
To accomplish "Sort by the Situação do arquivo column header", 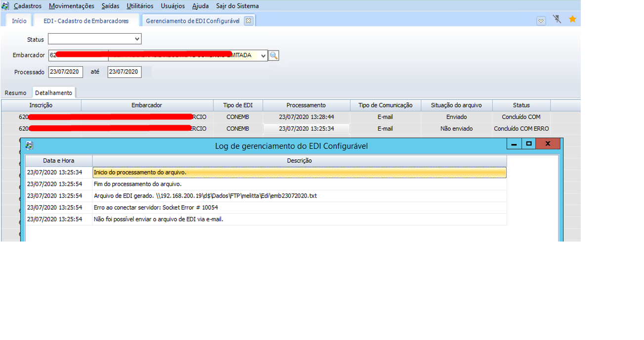I will pyautogui.click(x=456, y=105).
